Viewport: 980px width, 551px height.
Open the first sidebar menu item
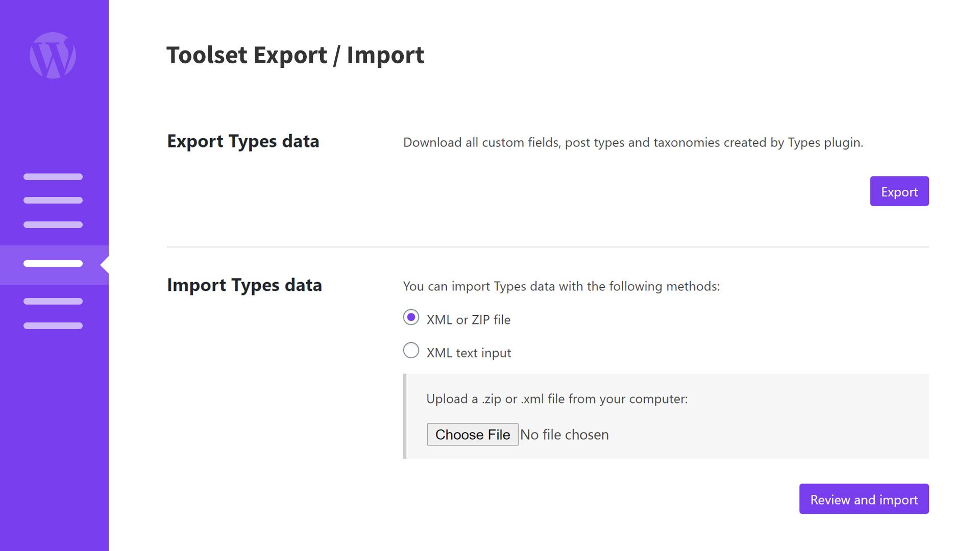point(53,177)
